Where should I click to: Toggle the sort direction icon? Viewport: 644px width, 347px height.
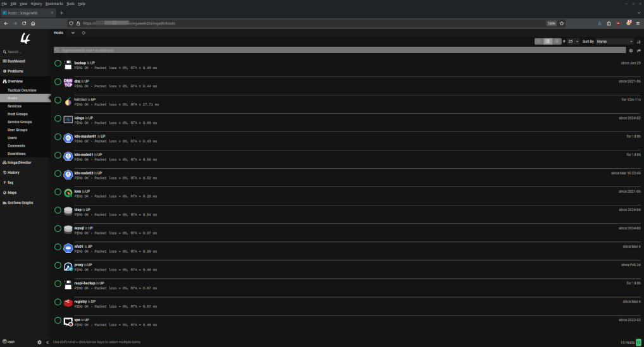coord(639,41)
